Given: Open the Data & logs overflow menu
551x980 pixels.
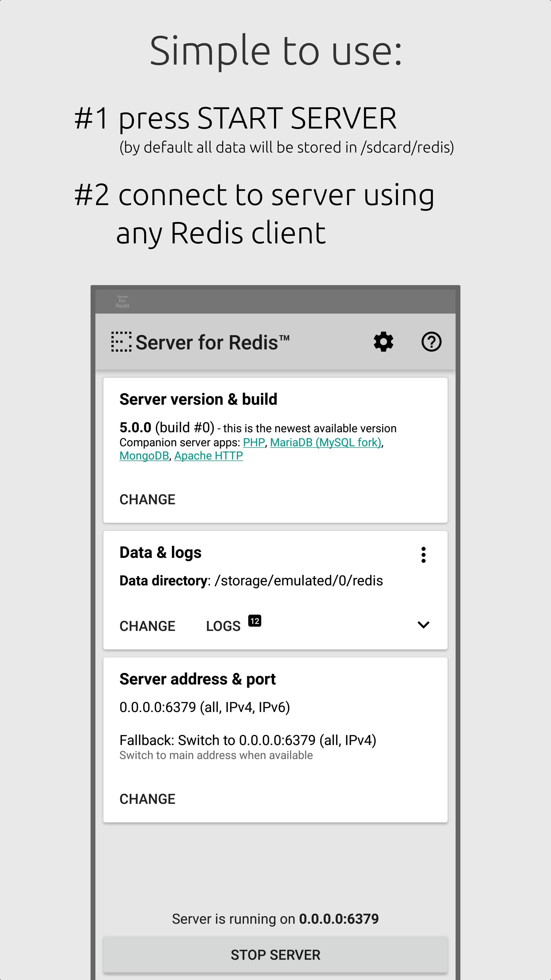Looking at the screenshot, I should [423, 555].
